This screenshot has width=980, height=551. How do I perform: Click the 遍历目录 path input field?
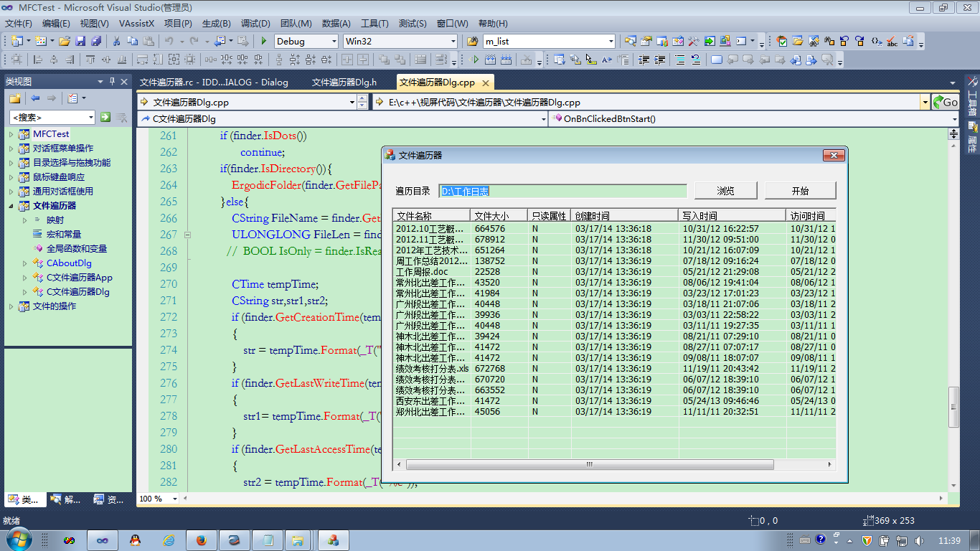(562, 191)
